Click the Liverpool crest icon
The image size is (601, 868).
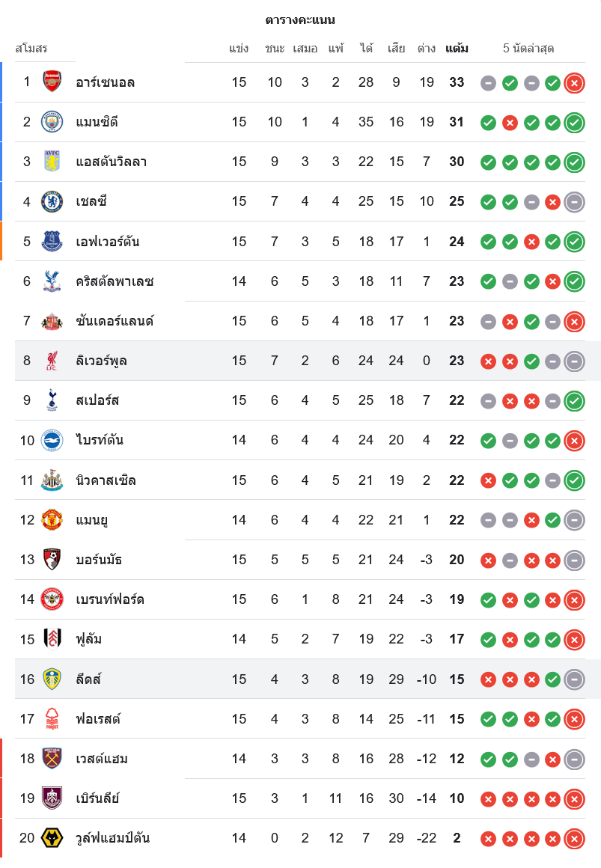[x=52, y=361]
